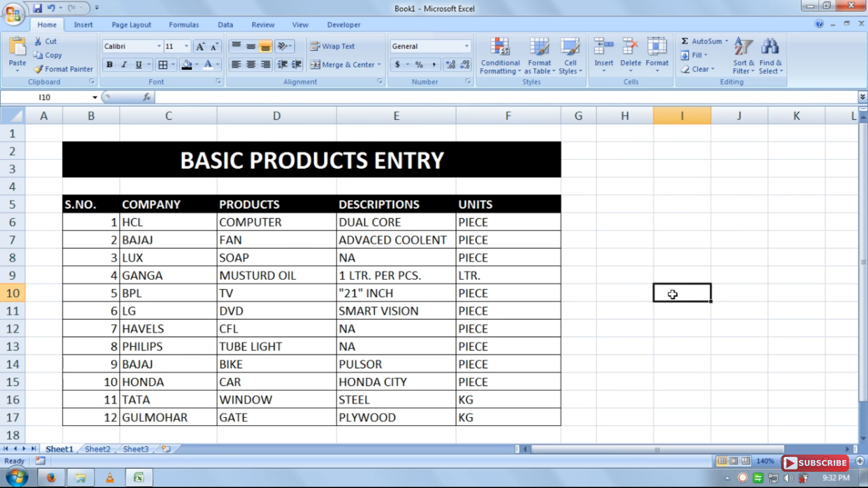The image size is (868, 488).
Task: Switch to the Formulas ribbon tab
Action: pyautogui.click(x=184, y=24)
